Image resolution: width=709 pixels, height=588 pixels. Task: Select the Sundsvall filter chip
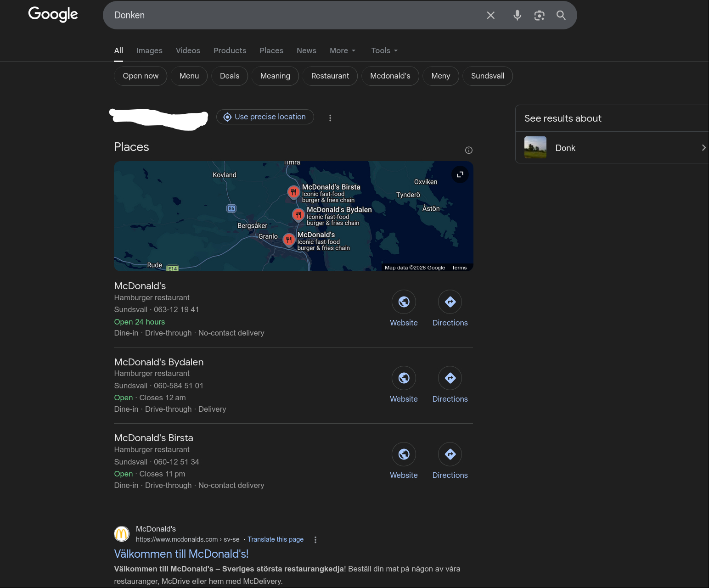[487, 76]
